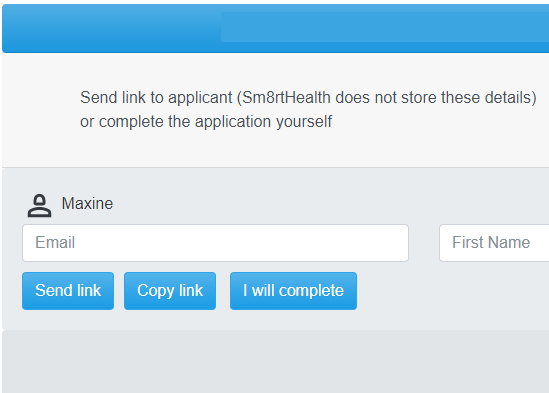Click the Sm8rtHealth word in the instructions

(x=286, y=98)
